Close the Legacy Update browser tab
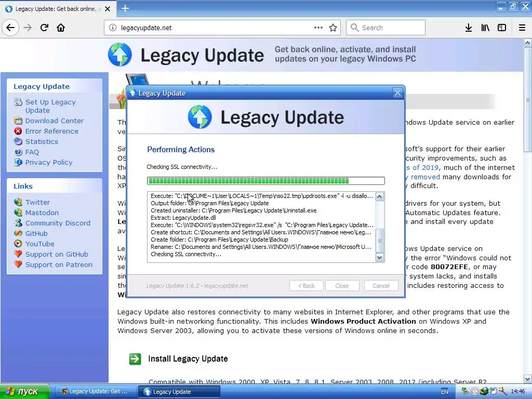The width and height of the screenshot is (532, 399). (108, 9)
